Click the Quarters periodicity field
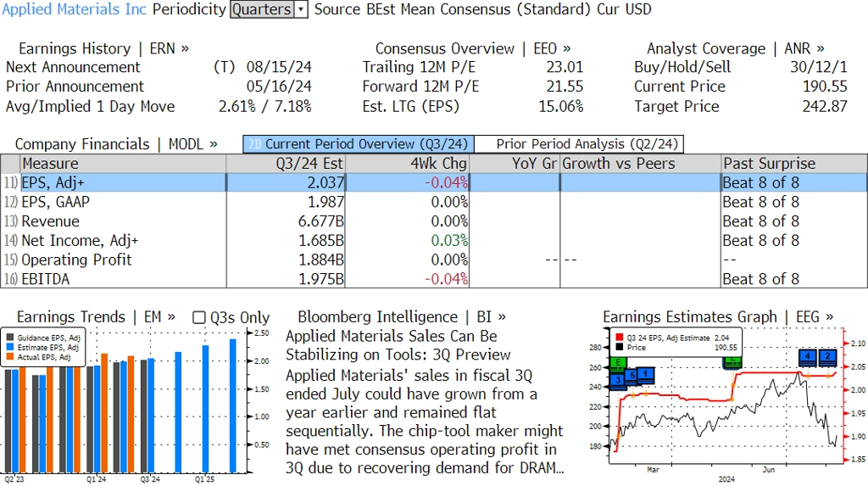The image size is (868, 486). point(263,9)
